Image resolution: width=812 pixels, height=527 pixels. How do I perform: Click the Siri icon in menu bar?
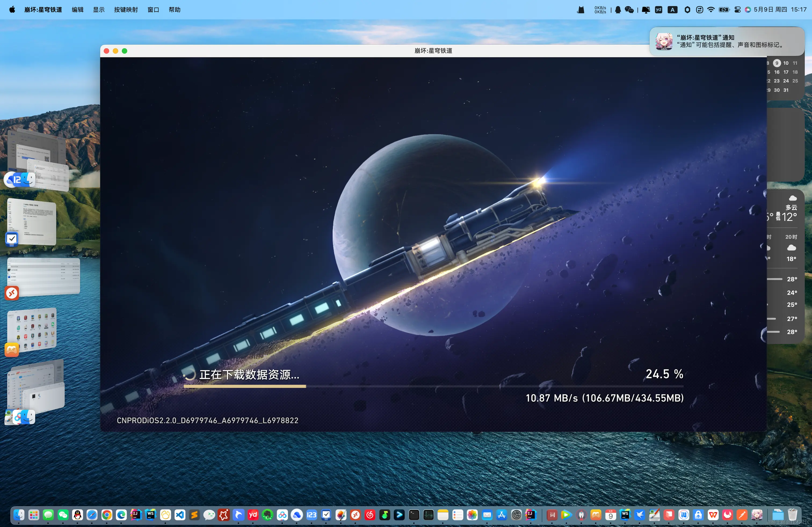pyautogui.click(x=748, y=10)
